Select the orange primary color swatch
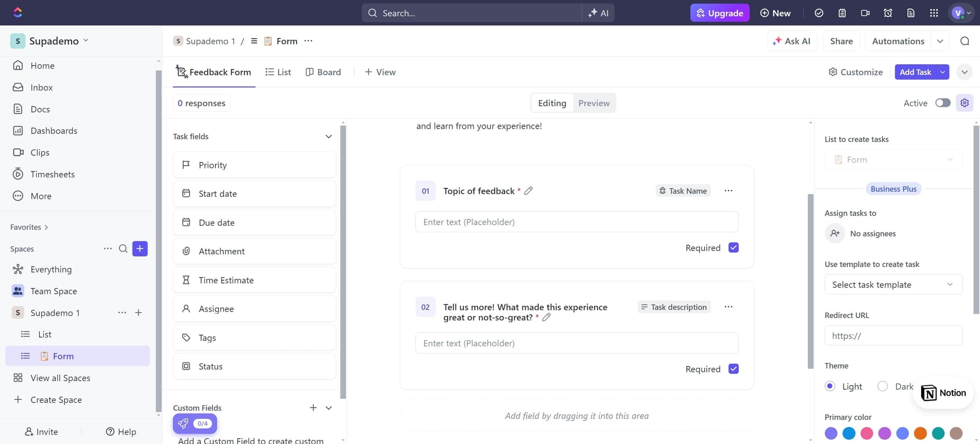The width and height of the screenshot is (980, 444). [x=920, y=433]
